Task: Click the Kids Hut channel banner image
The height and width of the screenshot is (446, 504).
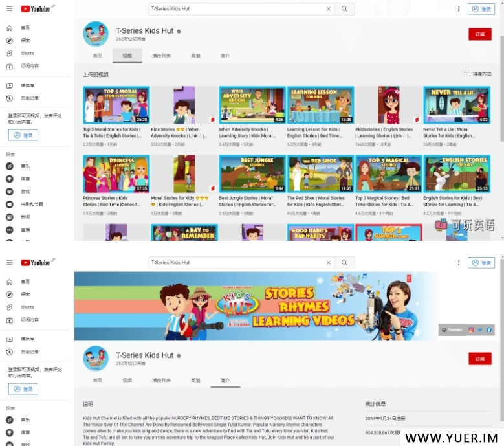Action: point(286,306)
